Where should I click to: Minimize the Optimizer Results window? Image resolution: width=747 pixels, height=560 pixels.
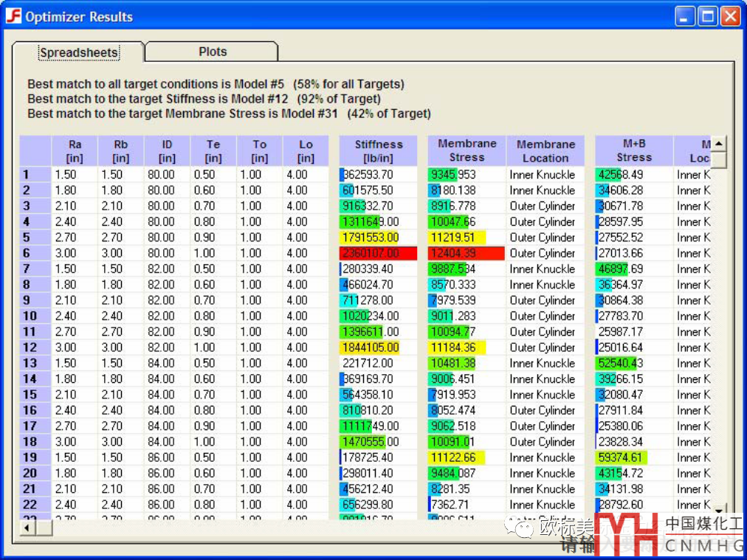click(x=686, y=16)
